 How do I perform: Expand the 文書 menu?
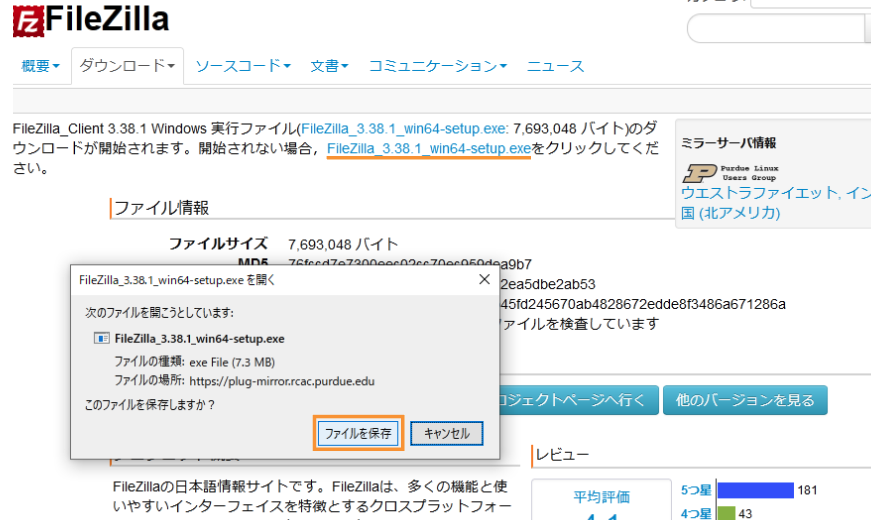[329, 66]
